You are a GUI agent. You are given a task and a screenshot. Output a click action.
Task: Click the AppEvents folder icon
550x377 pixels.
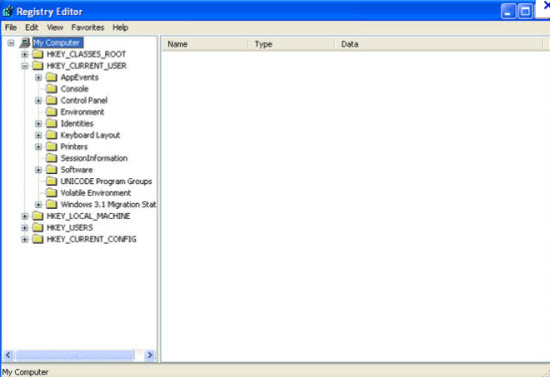[52, 77]
